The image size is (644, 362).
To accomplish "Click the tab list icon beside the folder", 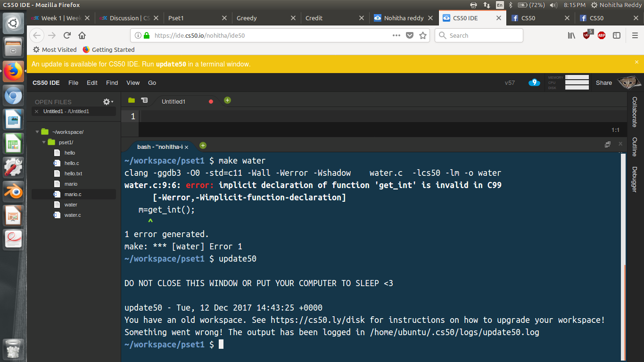I will click(144, 100).
